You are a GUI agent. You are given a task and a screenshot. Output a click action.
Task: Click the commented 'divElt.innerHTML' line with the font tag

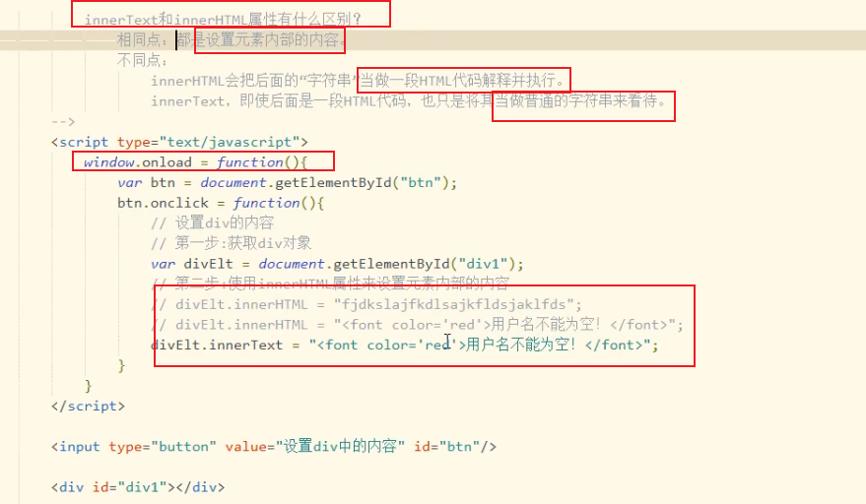tap(417, 325)
